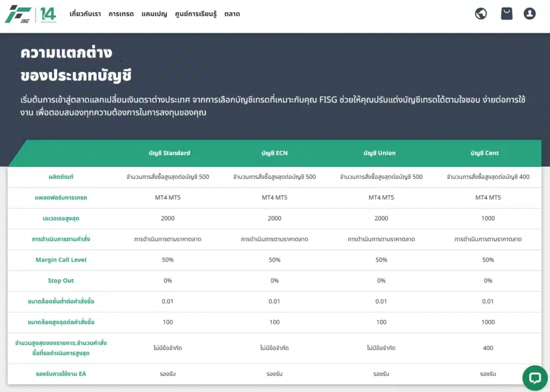Image resolution: width=550 pixels, height=392 pixels.
Task: Open the globe language selector
Action: [481, 13]
